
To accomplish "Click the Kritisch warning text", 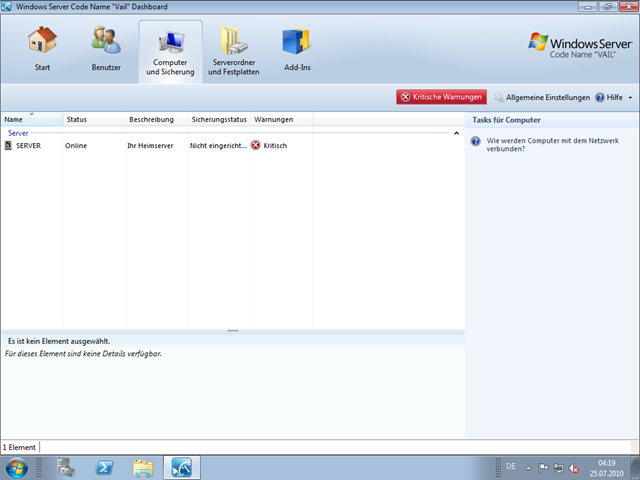I will tap(275, 146).
